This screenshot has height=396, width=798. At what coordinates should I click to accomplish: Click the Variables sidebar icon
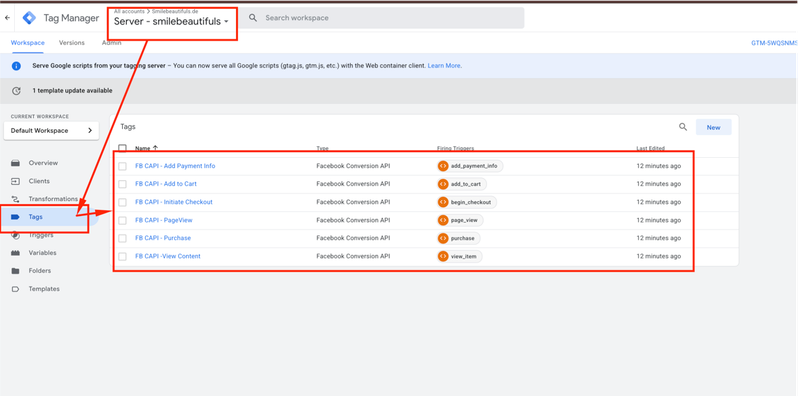[x=15, y=253]
